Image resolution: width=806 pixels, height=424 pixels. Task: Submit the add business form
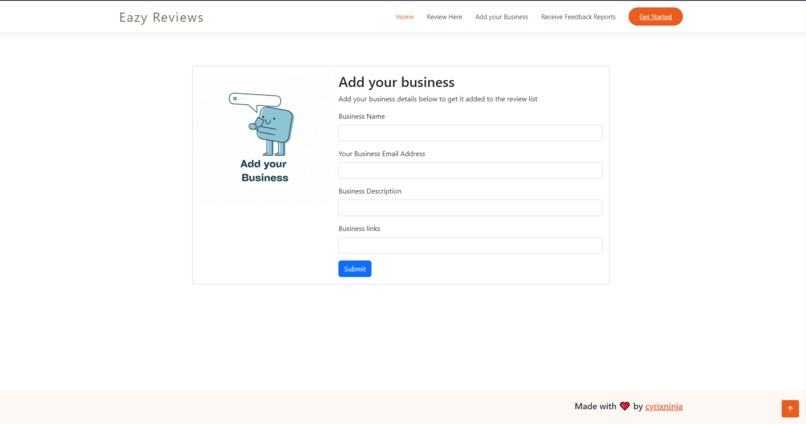[x=355, y=269]
